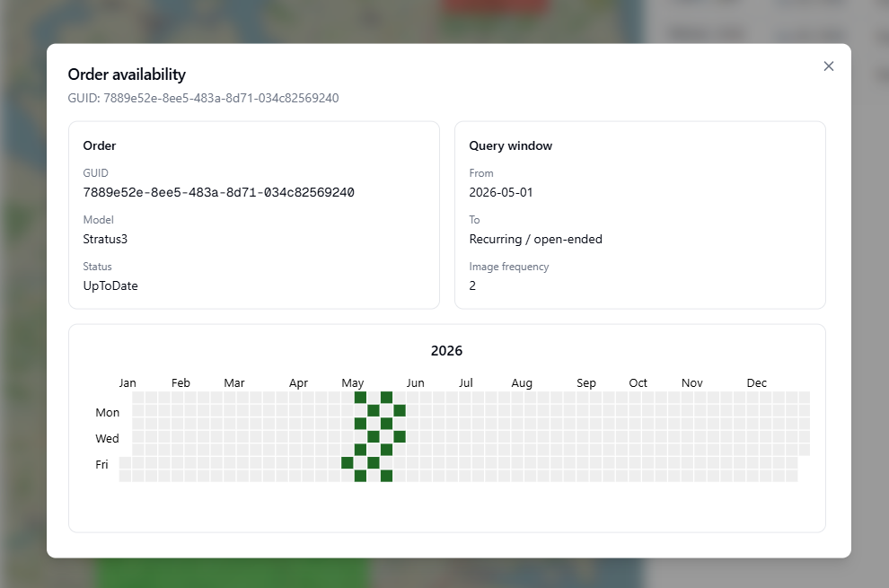Click the 'Mon' weekday row label

pyautogui.click(x=107, y=413)
